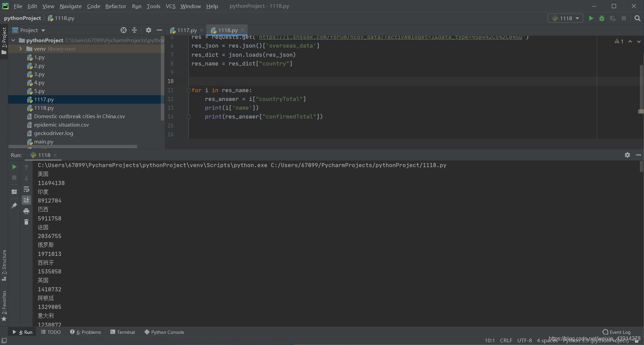Hide the Project tool window

coord(159,30)
